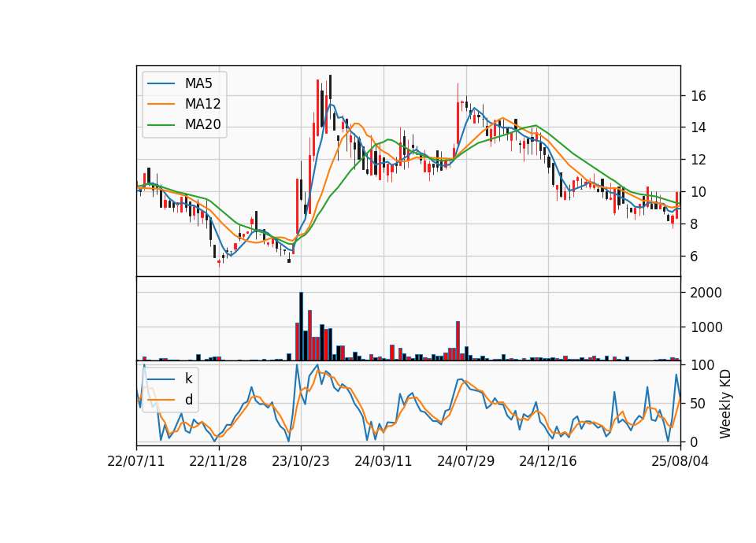Viewport: 756px width, 543px height.
Task: Click the red volume spike near 24/07/29
Action: tap(458, 341)
